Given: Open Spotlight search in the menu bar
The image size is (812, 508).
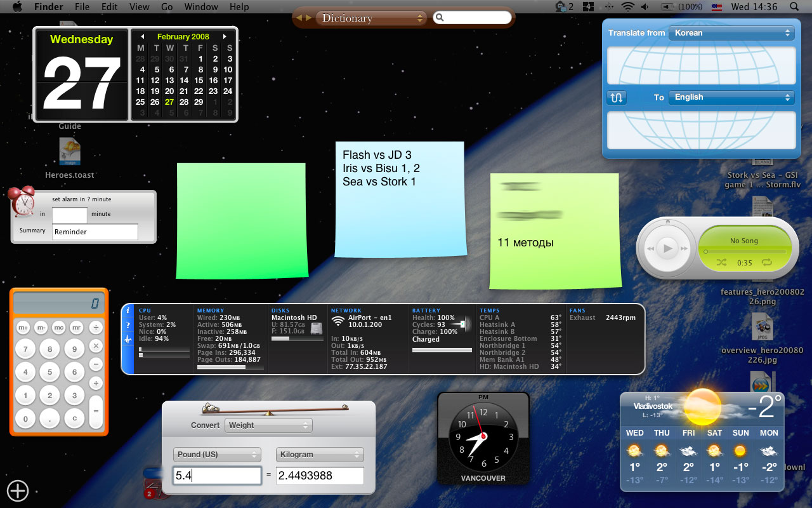Looking at the screenshot, I should tap(794, 7).
